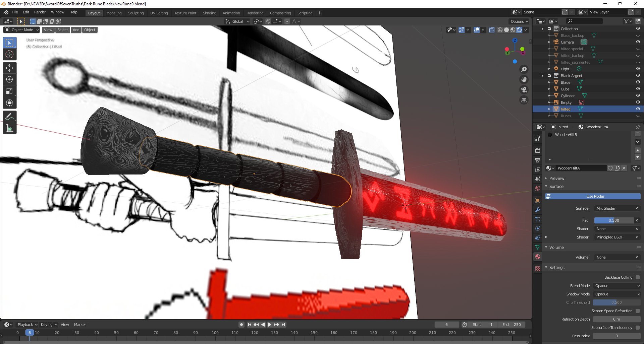Switch to wireframe viewport shading
644x344 pixels.
click(x=500, y=30)
